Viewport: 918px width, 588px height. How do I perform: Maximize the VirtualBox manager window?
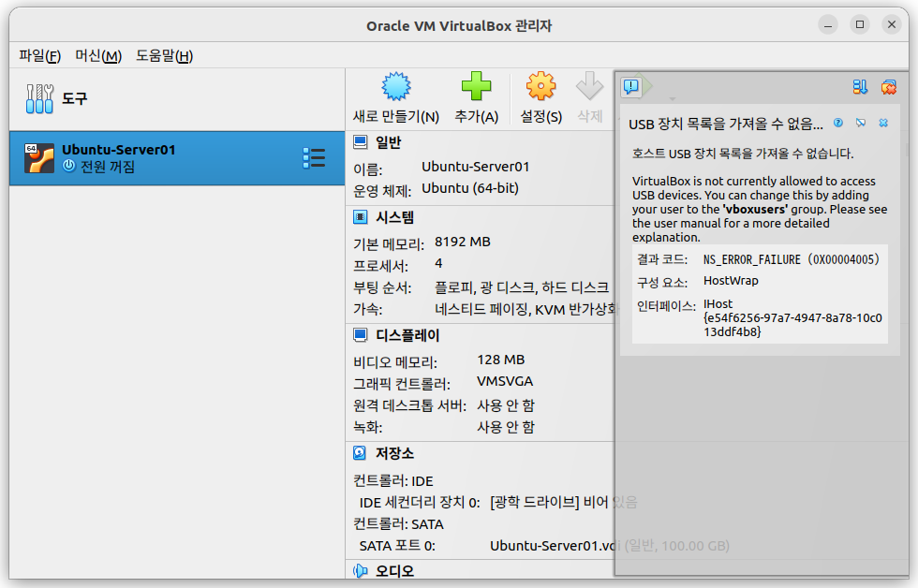point(860,24)
